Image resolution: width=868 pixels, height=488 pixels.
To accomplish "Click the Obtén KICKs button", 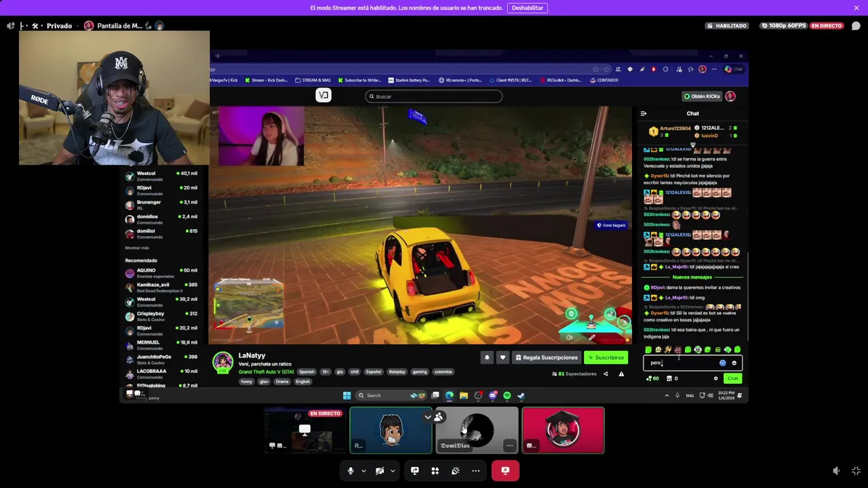I will pos(702,96).
